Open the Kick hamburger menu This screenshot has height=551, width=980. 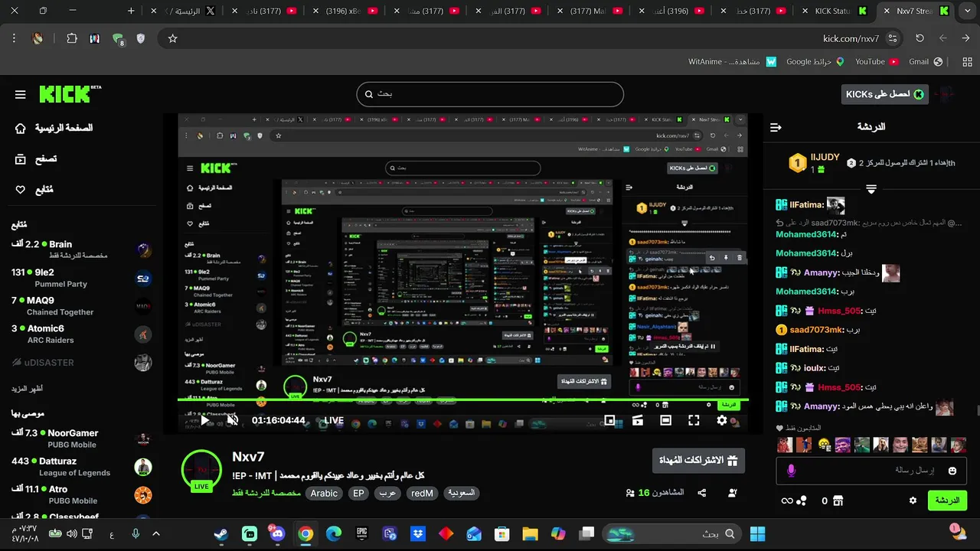pyautogui.click(x=21, y=95)
